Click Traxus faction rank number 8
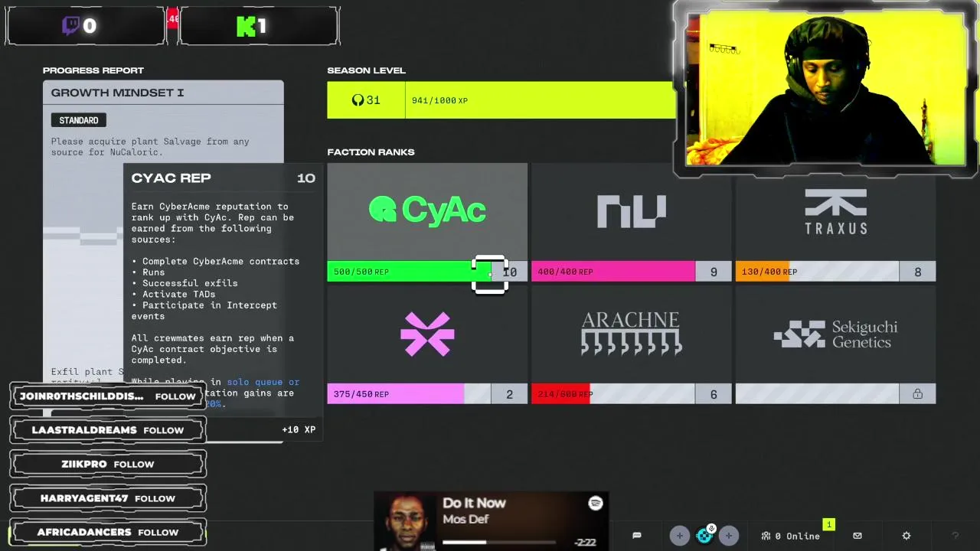The width and height of the screenshot is (980, 551). tap(917, 272)
